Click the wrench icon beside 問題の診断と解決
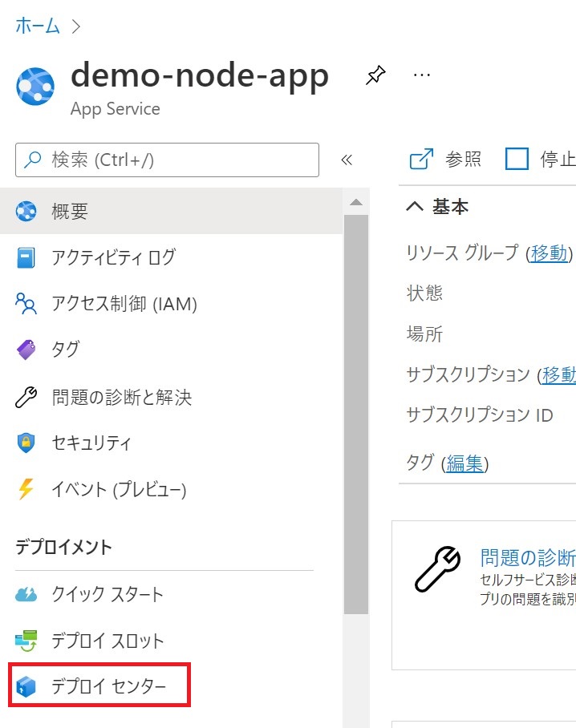 [26, 398]
